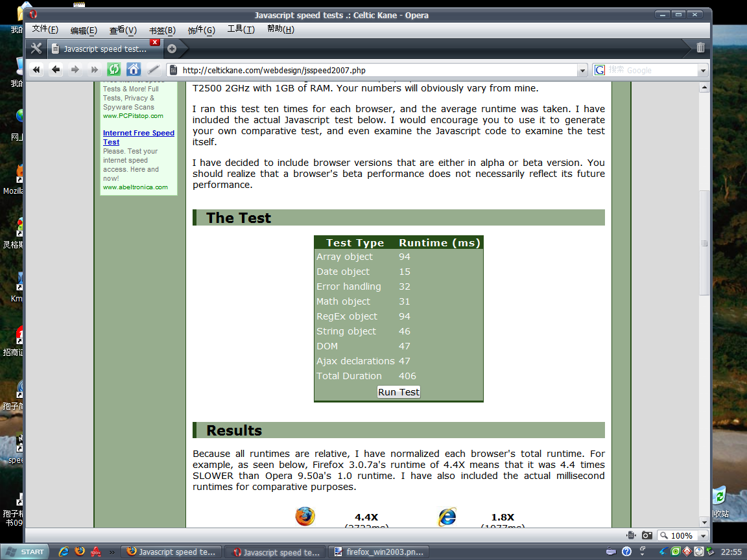Expand quick launch overflow chevron
Image resolution: width=747 pixels, height=560 pixels.
(112, 552)
